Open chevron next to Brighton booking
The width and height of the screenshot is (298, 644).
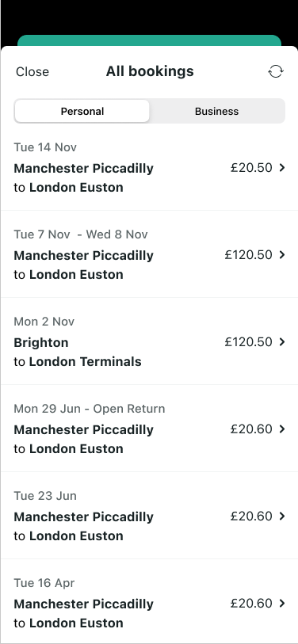(282, 341)
